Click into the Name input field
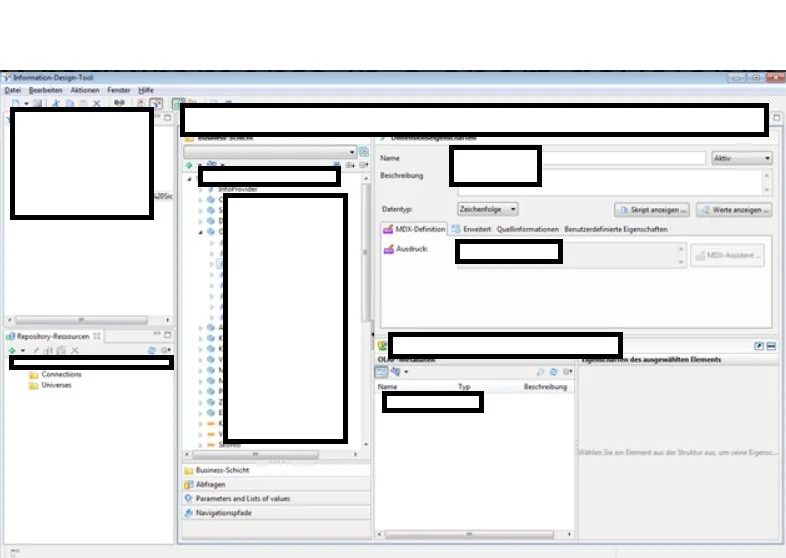Viewport: 786px width, 558px height. click(623, 158)
